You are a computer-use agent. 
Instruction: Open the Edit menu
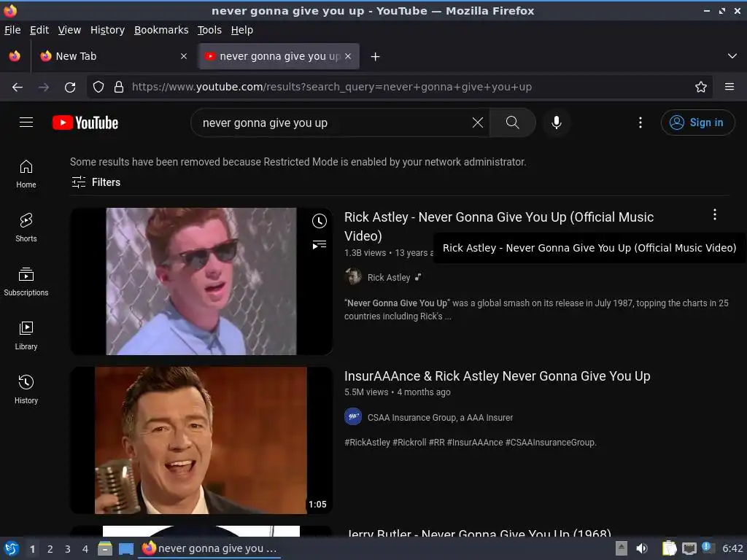(39, 30)
